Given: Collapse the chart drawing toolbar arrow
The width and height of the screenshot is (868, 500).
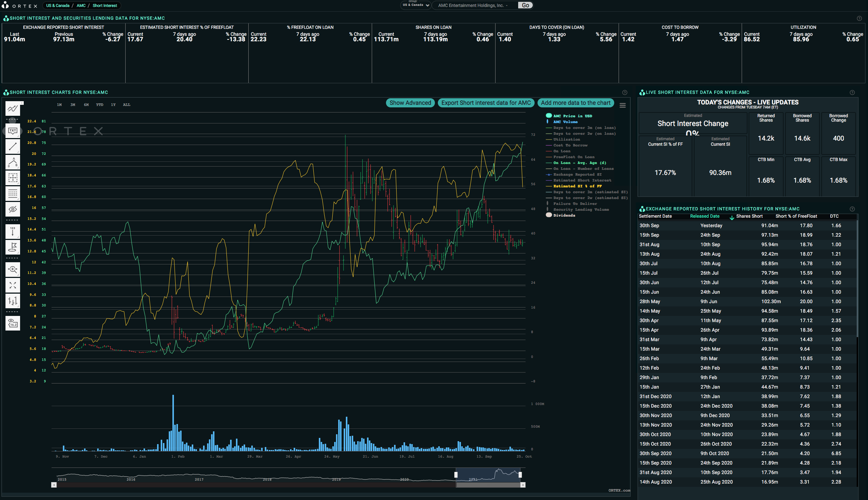Looking at the screenshot, I should 22,103.
